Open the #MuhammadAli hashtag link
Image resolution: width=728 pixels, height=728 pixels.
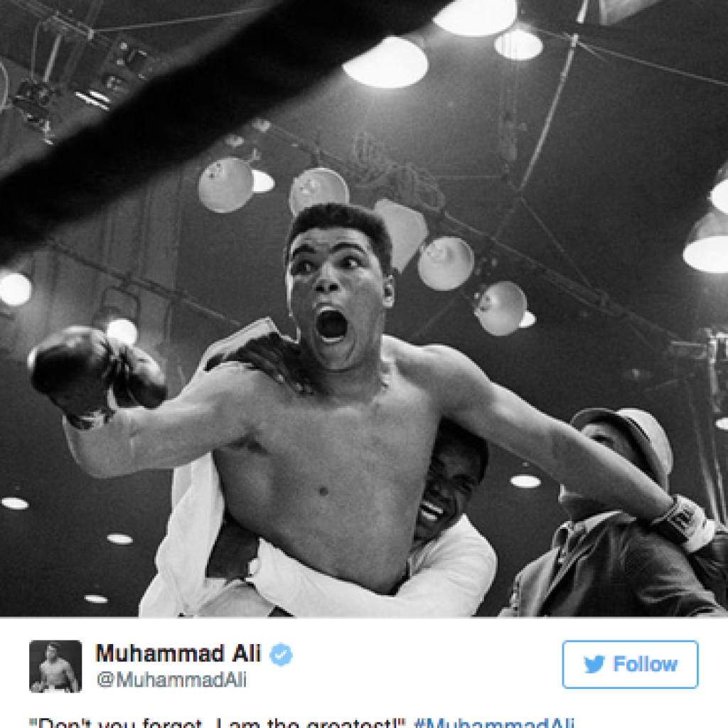494,722
